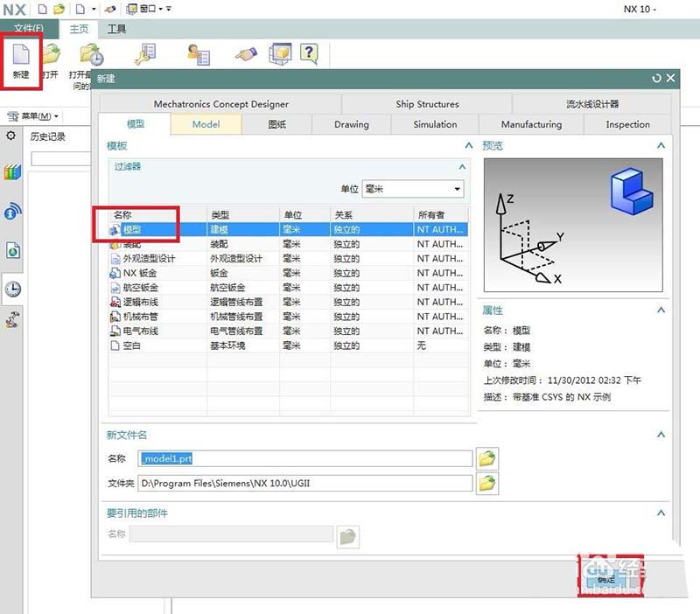The width and height of the screenshot is (700, 614).
Task: Select the Inspection tab
Action: coord(627,124)
